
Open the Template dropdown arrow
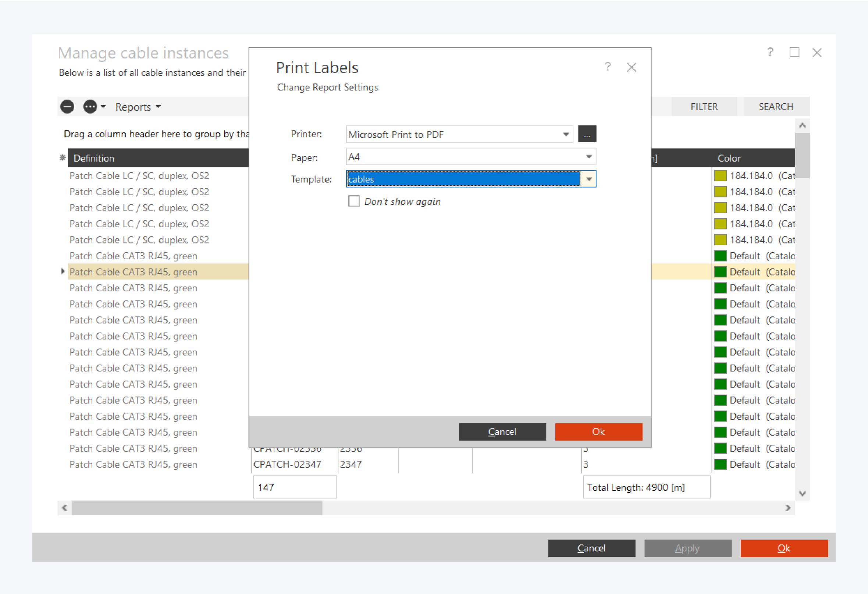588,179
